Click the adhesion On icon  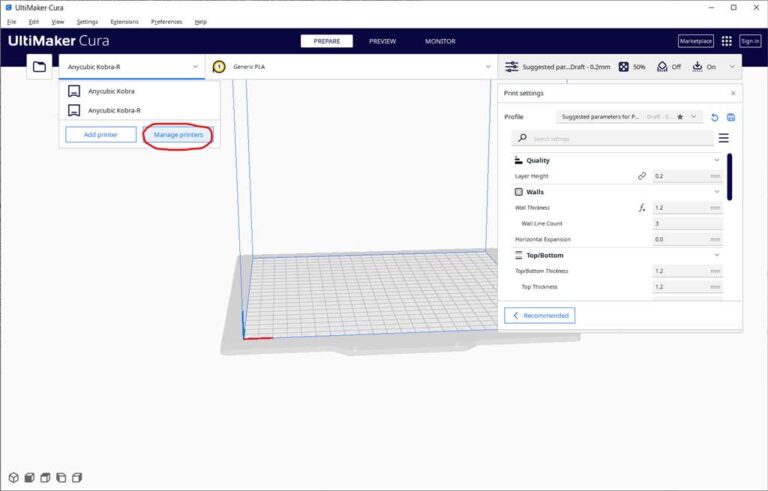[x=697, y=67]
